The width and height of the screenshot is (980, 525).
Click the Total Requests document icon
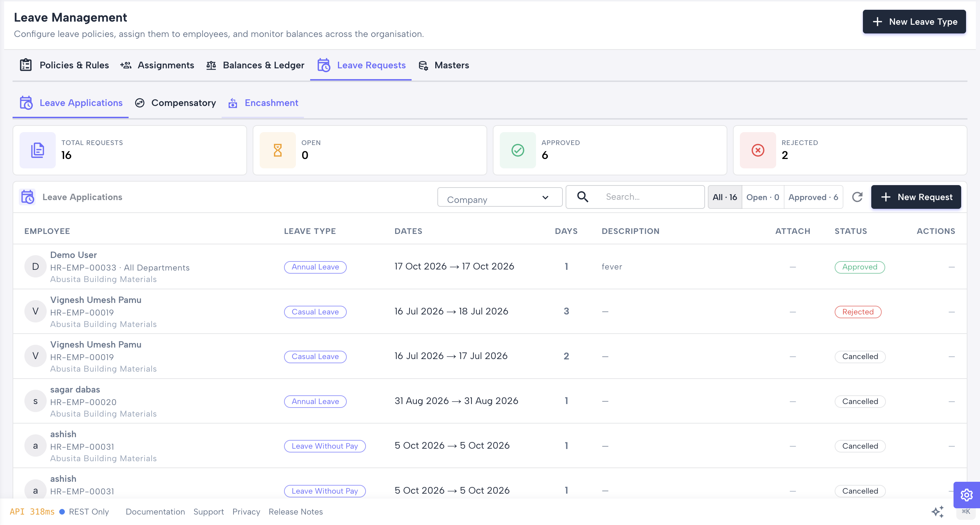[37, 150]
